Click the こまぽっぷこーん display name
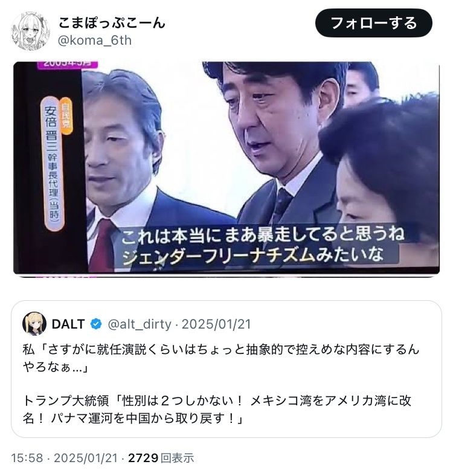This screenshot has width=453, height=476. pos(112,23)
